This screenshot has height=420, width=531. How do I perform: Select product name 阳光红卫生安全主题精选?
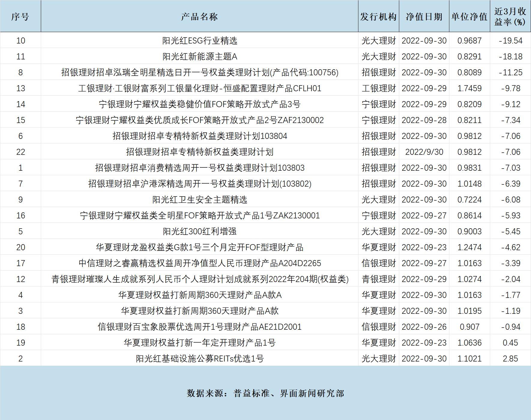click(200, 199)
